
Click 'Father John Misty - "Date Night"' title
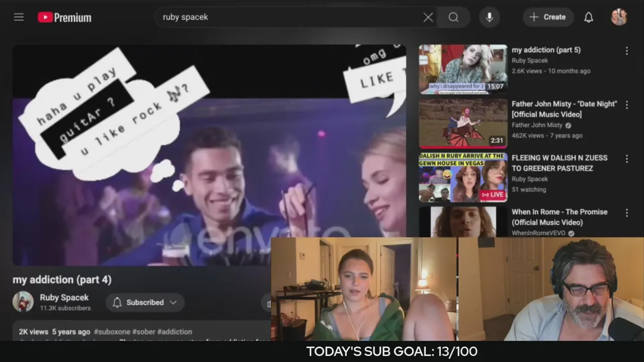pos(564,109)
